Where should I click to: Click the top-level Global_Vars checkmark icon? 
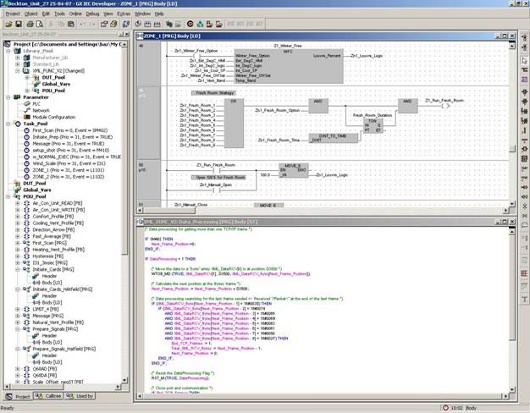(17, 190)
